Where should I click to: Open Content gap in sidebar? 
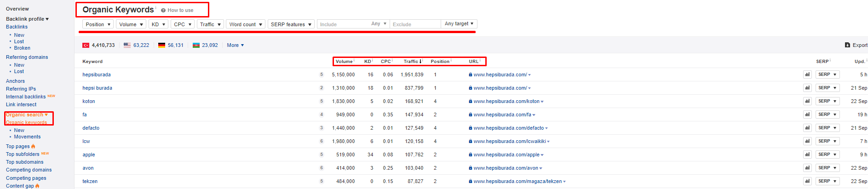point(20,186)
